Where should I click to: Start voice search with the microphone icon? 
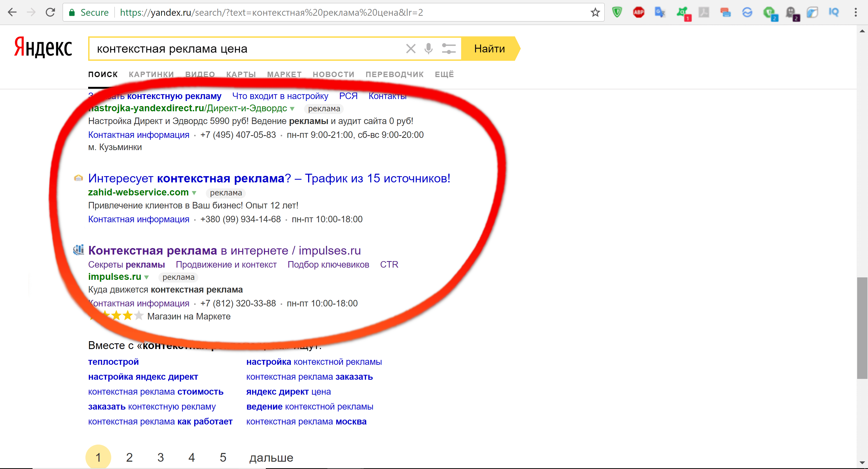point(428,49)
